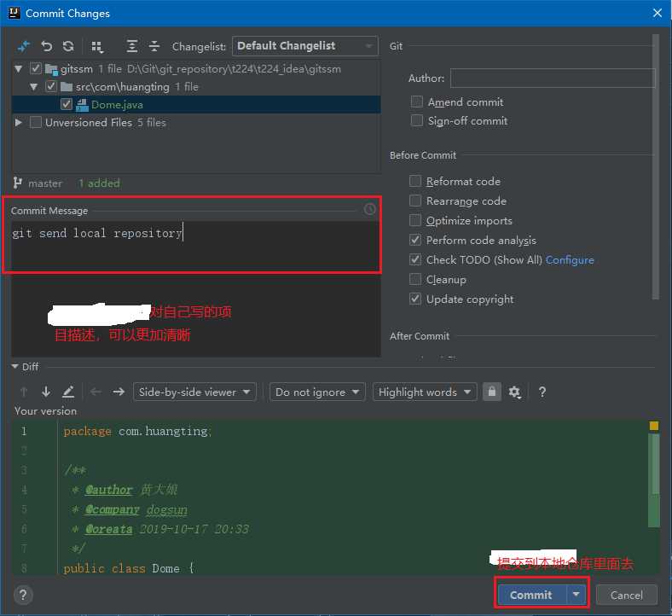Click the Dome.java file icon
The width and height of the screenshot is (672, 616).
point(82,105)
